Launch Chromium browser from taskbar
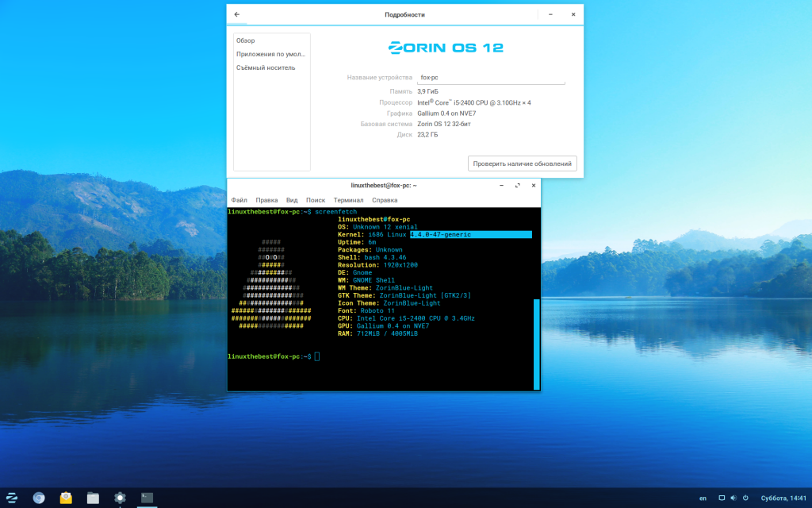 39,498
